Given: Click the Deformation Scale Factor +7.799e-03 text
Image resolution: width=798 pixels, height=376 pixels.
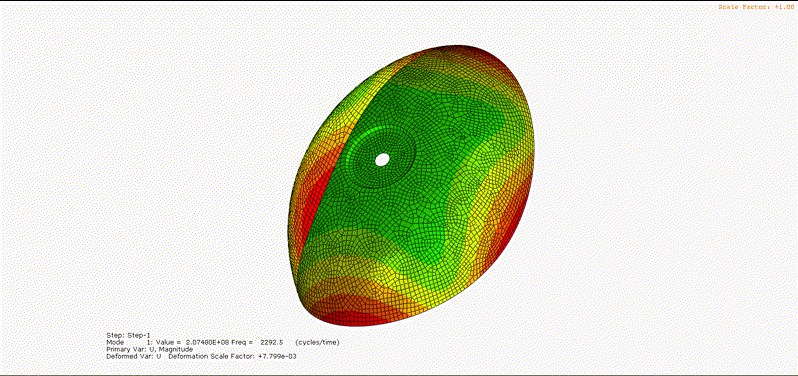Looking at the screenshot, I should click(232, 357).
